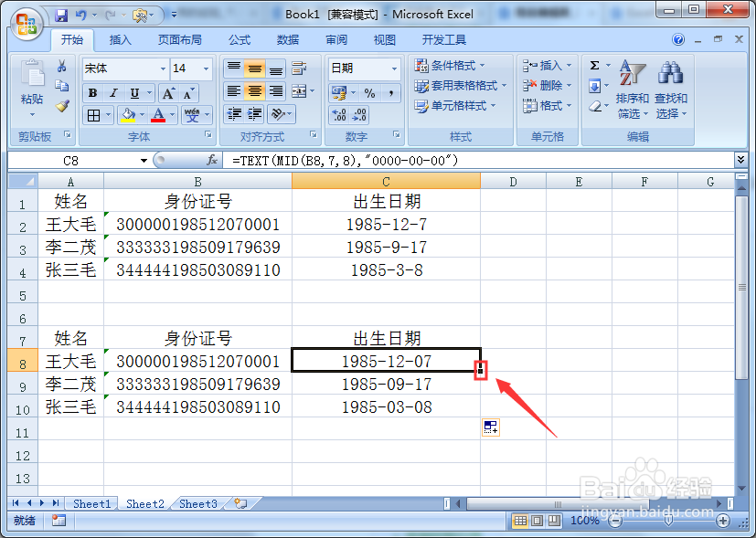
Task: Click the Zoom In control near 100%
Action: 723,521
